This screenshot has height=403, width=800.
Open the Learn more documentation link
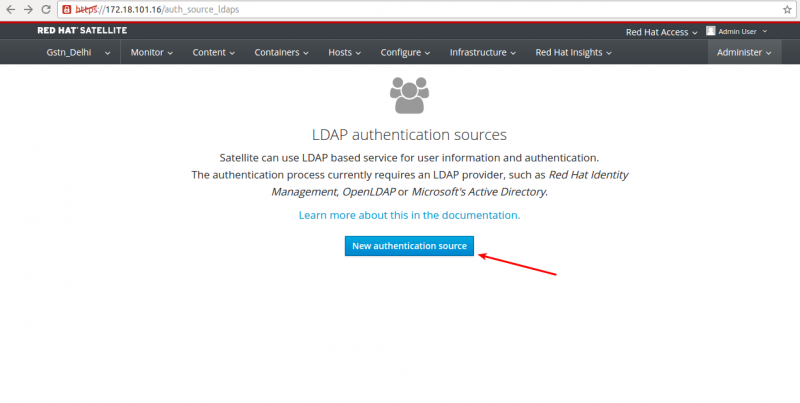409,215
